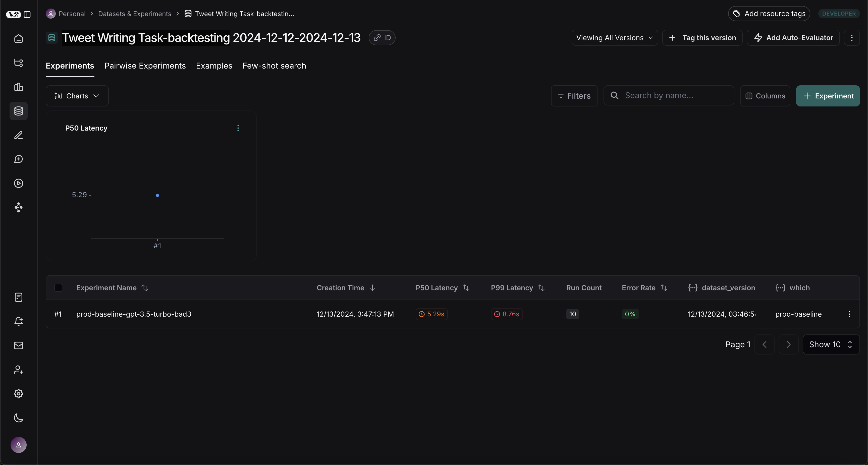This screenshot has height=465, width=868.
Task: Open the P50 Latency chart options menu
Action: (238, 128)
